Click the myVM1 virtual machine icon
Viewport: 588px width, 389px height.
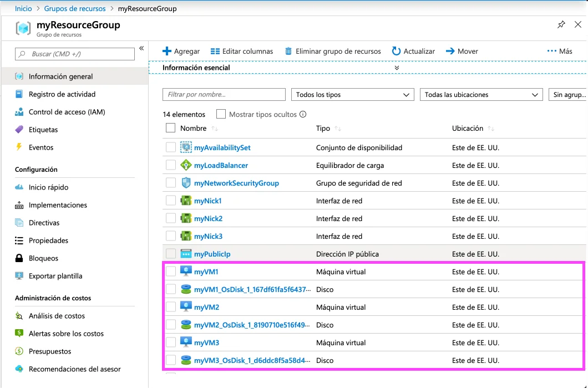186,271
